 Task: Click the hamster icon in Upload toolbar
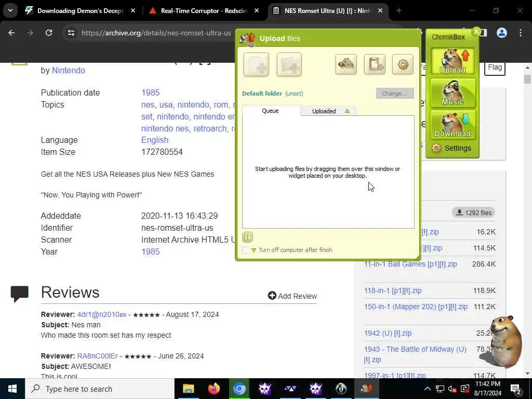click(345, 64)
